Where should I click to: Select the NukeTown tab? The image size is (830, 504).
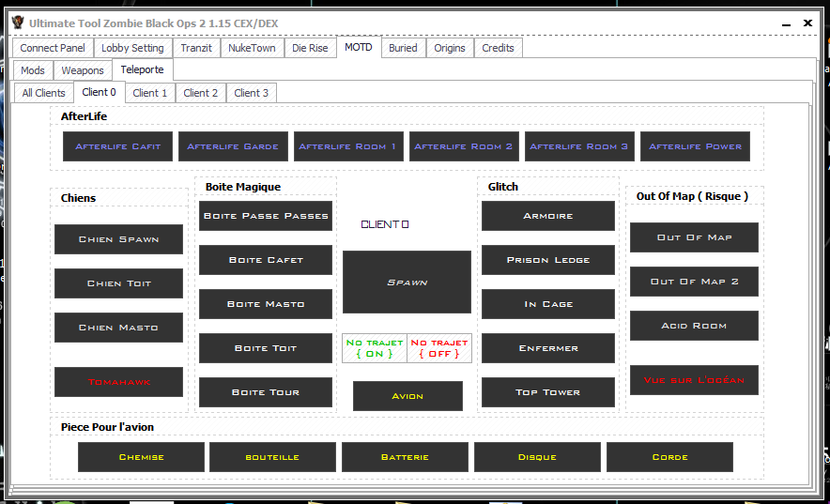[252, 48]
